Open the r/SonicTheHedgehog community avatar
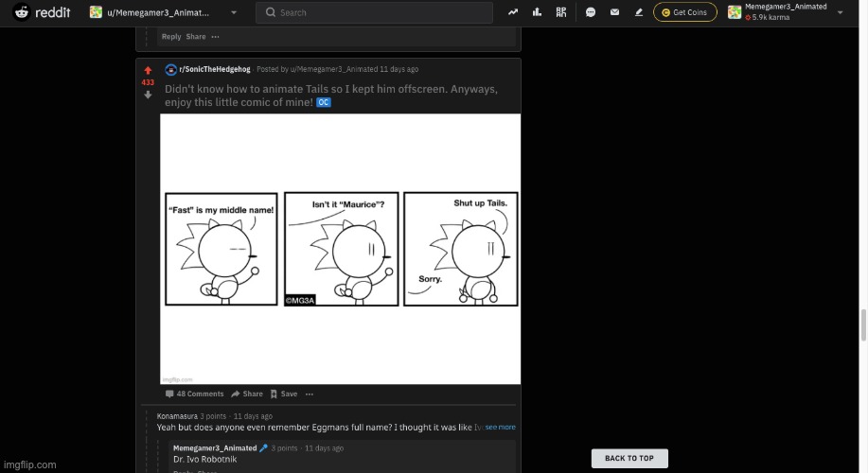 pyautogui.click(x=171, y=69)
